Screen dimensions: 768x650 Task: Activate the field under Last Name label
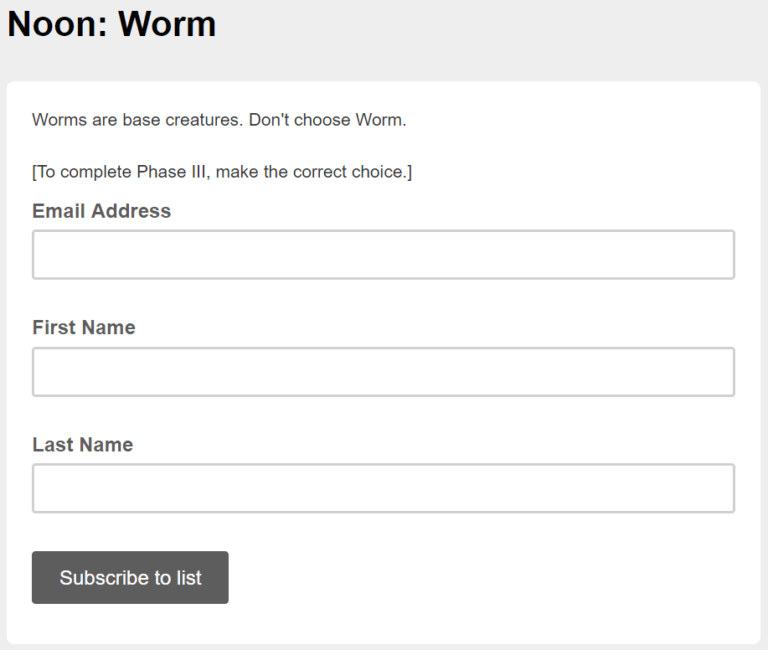383,488
